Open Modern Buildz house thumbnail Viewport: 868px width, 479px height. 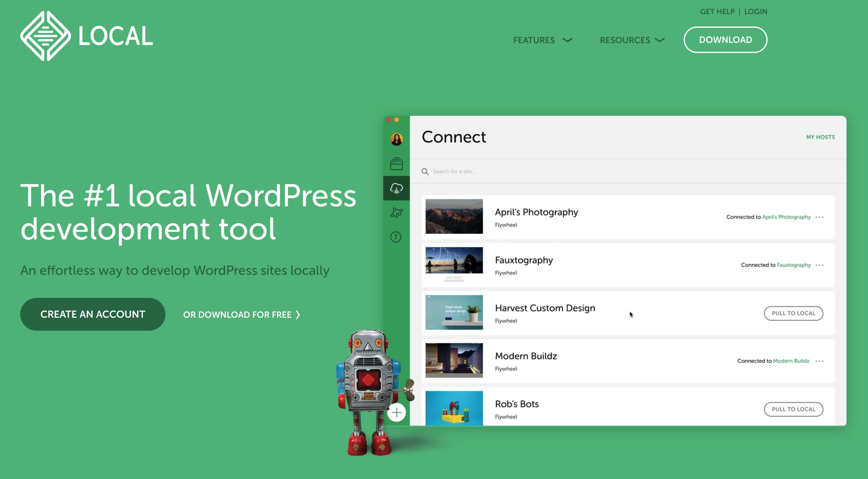pos(454,360)
